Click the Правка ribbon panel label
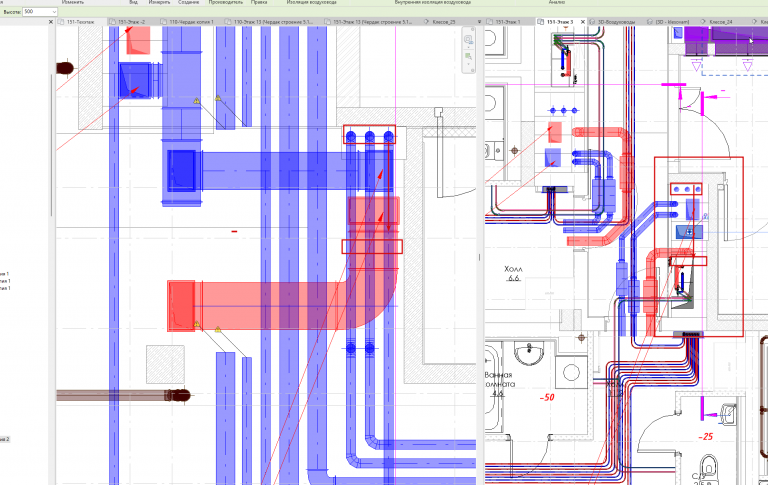Image resolution: width=768 pixels, height=485 pixels. 259,2
